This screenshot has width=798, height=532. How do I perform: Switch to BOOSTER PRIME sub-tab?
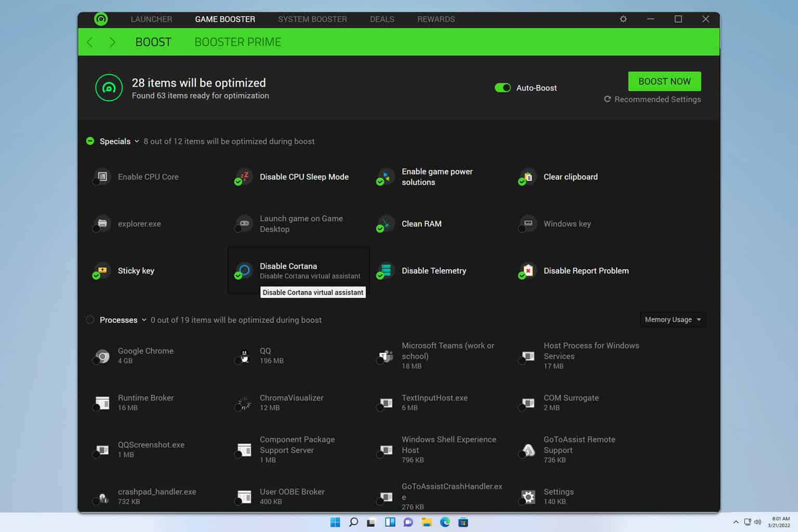(237, 42)
